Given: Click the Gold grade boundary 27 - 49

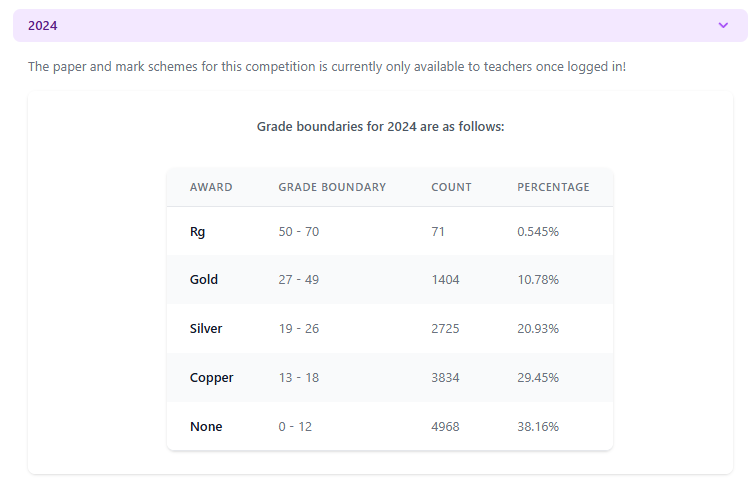Looking at the screenshot, I should (x=299, y=280).
